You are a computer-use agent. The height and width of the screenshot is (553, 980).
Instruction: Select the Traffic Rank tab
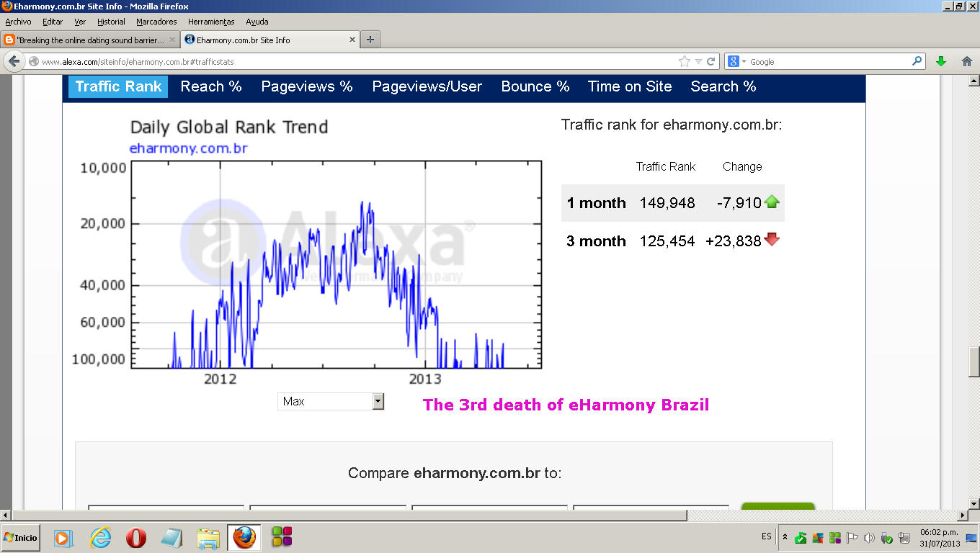tap(118, 86)
